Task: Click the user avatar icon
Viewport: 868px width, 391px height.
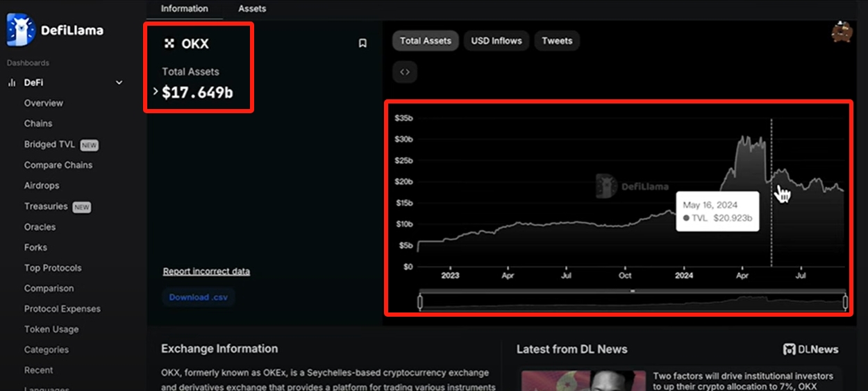Action: pyautogui.click(x=842, y=32)
